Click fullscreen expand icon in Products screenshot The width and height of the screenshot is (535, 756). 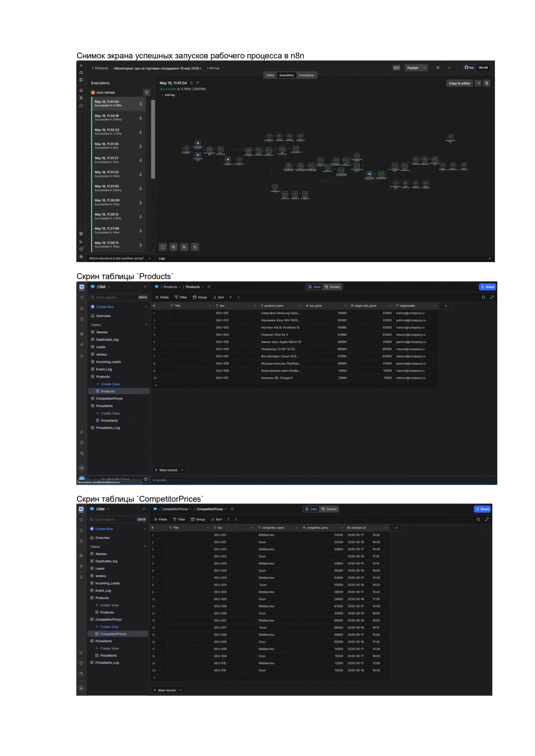coord(492,297)
